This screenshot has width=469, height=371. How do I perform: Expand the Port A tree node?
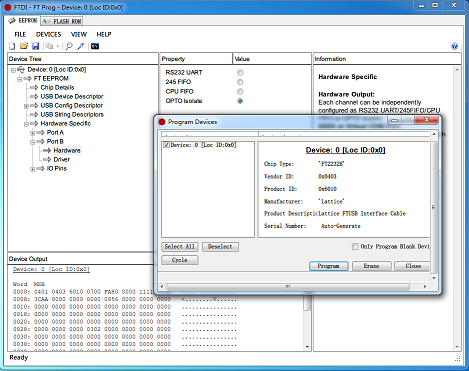[33, 133]
